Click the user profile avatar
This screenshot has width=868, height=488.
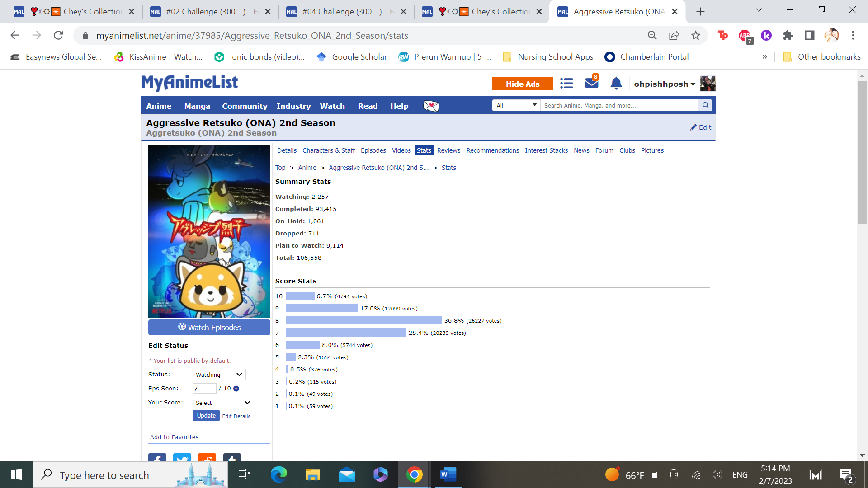click(708, 84)
